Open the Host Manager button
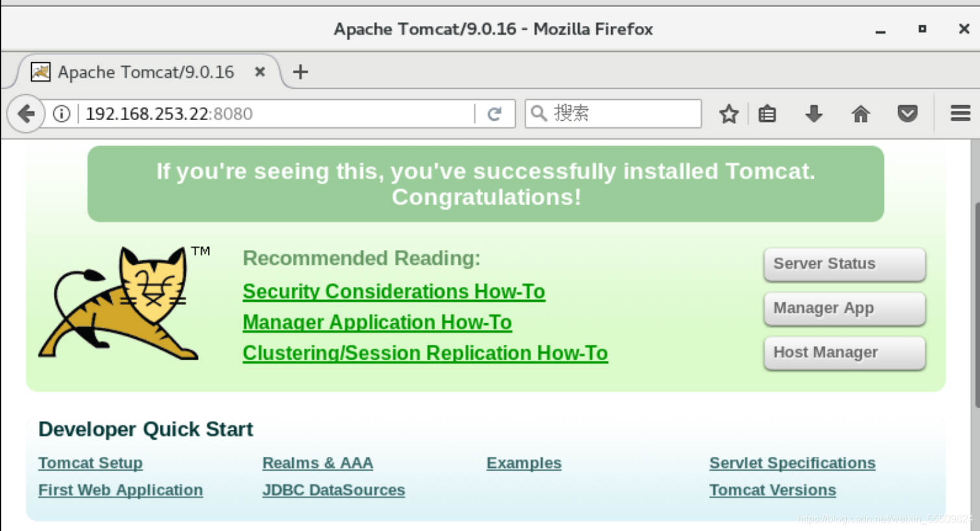 click(x=844, y=352)
